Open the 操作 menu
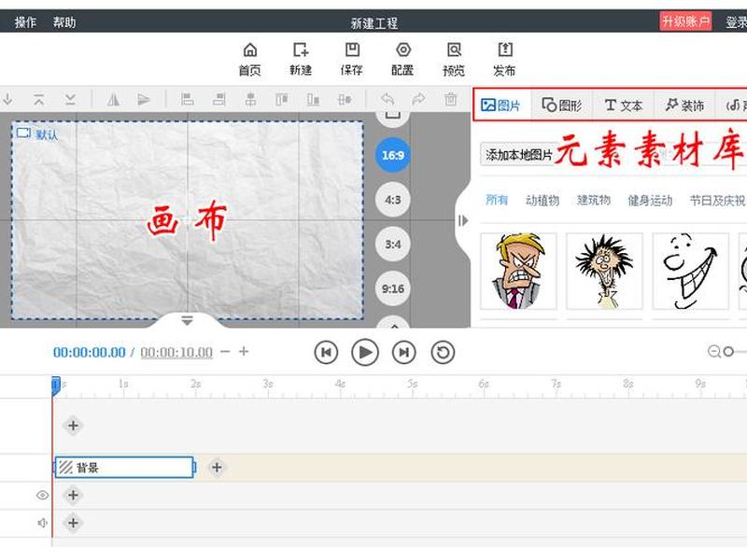 [25, 21]
